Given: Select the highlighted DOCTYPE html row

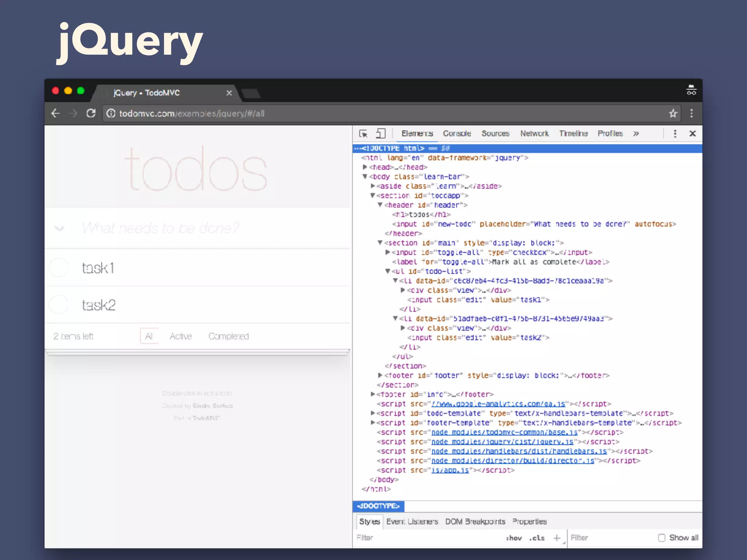Looking at the screenshot, I should [527, 148].
